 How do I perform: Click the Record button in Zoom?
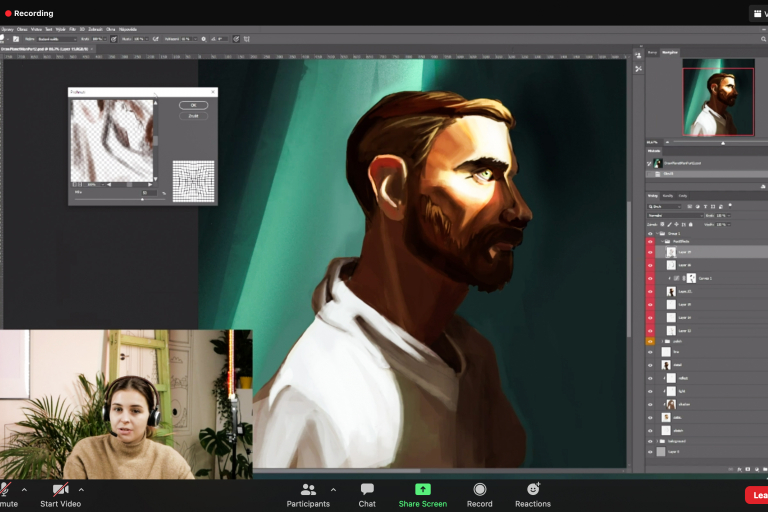tap(480, 495)
